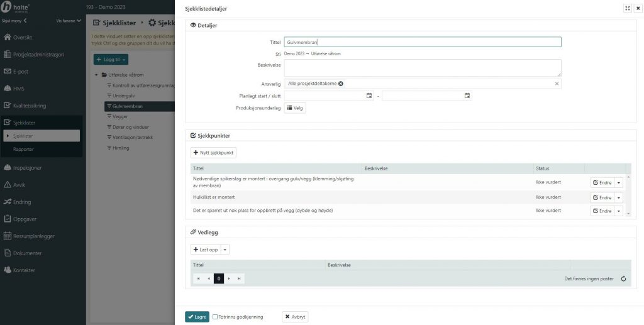Go to the last page of attachments
This screenshot has width=644, height=325.
(239, 278)
